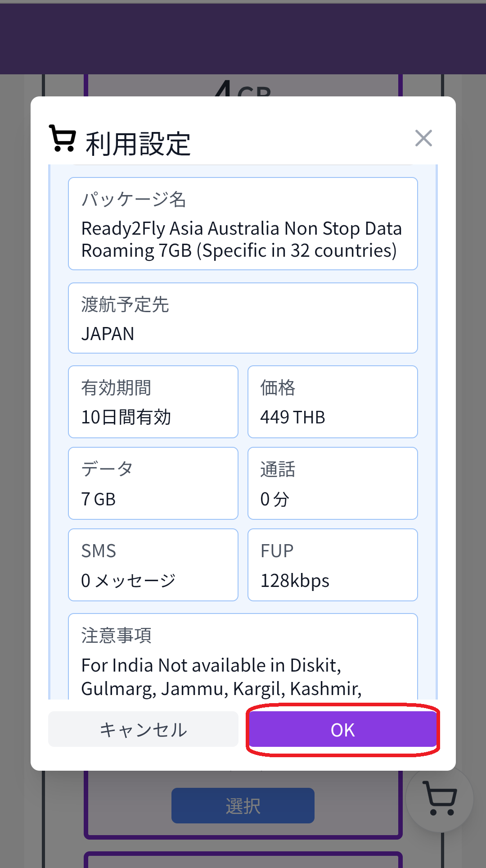Viewport: 486px width, 868px height.
Task: Click the SMS 0 メッセージ card
Action: click(153, 565)
